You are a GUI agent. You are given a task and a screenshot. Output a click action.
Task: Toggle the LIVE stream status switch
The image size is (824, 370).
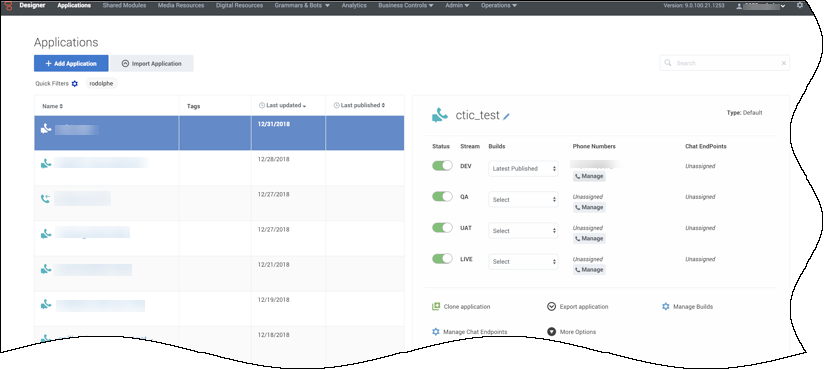click(442, 259)
